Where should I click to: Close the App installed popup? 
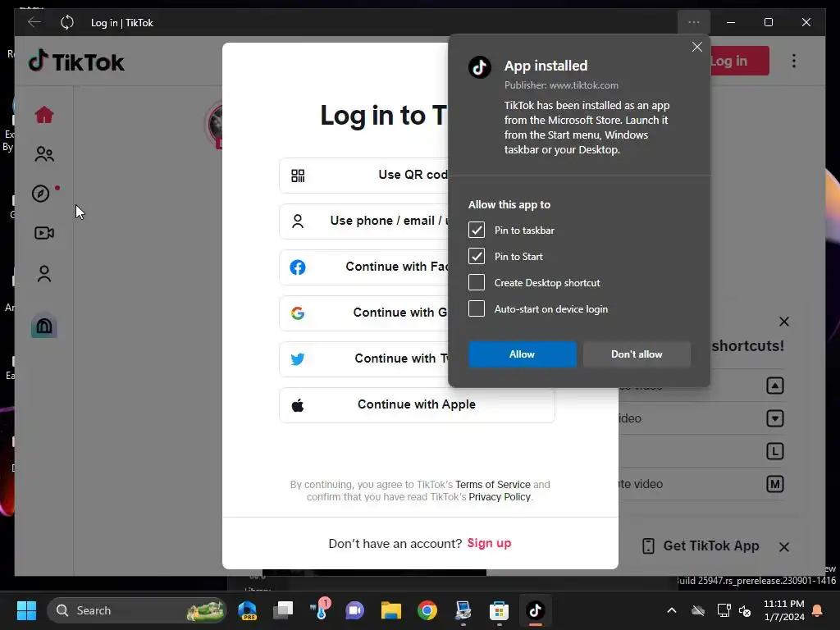coord(697,47)
